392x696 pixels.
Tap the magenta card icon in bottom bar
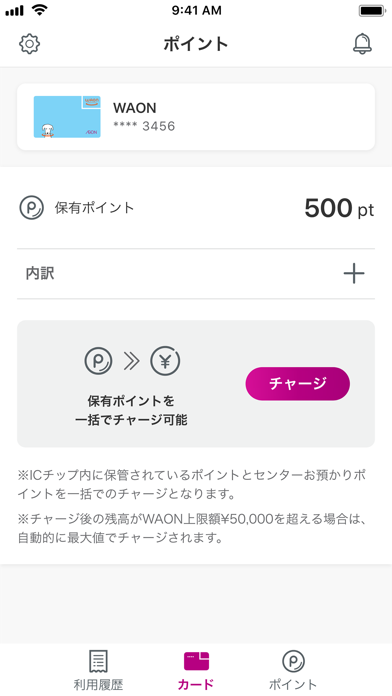[196, 661]
